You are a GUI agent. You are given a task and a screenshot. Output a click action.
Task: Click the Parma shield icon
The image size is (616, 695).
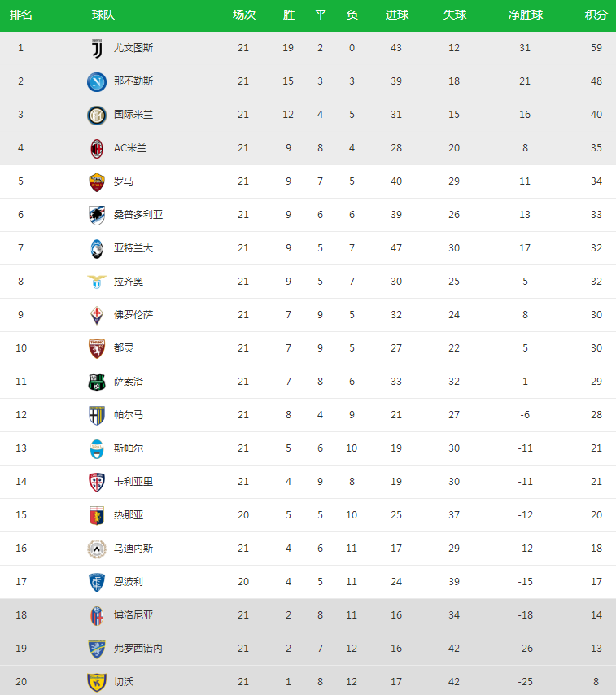click(x=97, y=415)
